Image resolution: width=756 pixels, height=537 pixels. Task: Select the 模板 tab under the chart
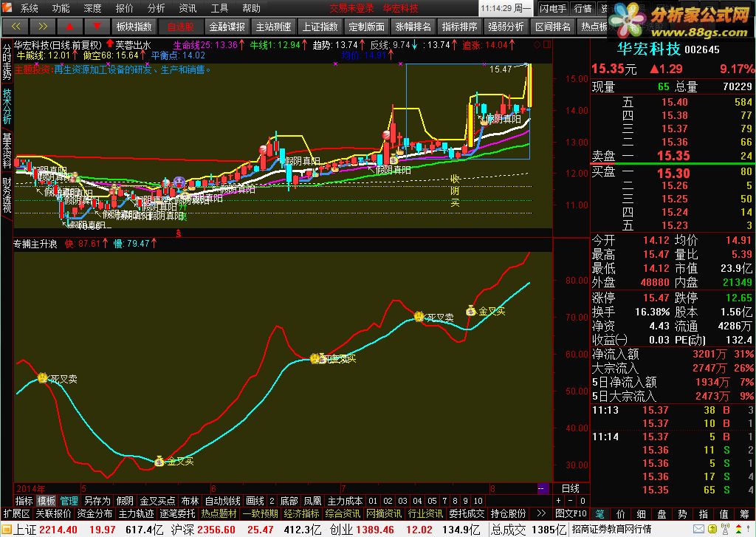(x=47, y=501)
